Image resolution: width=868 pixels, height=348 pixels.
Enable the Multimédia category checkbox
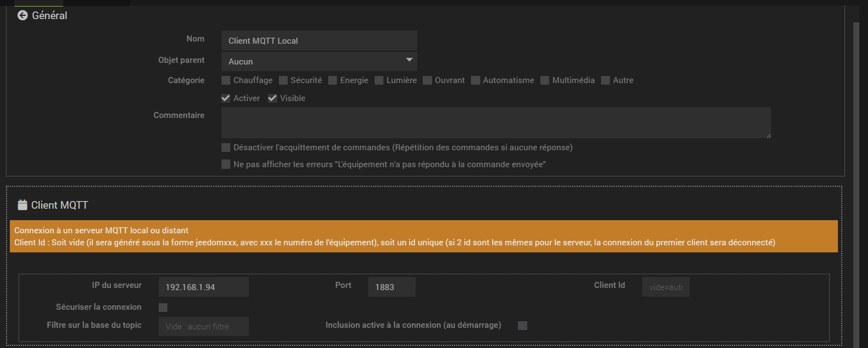tap(545, 80)
